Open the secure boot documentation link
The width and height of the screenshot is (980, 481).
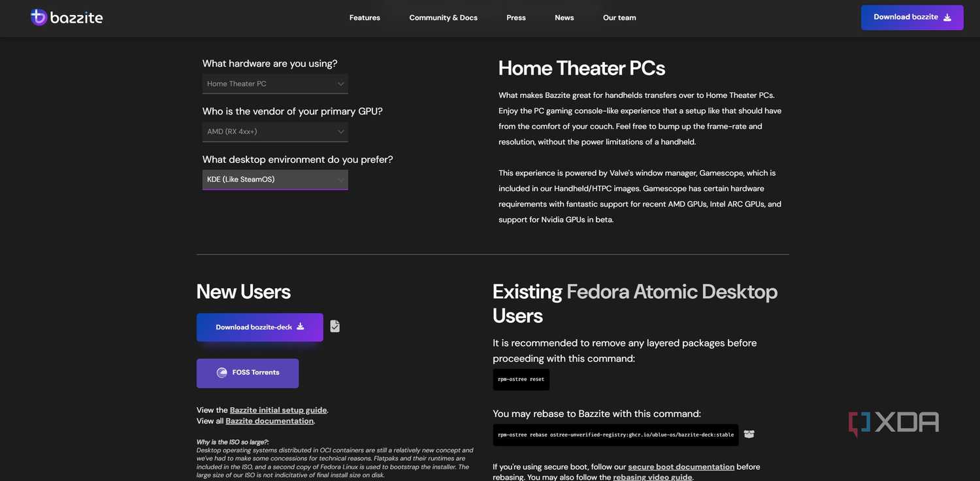681,467
